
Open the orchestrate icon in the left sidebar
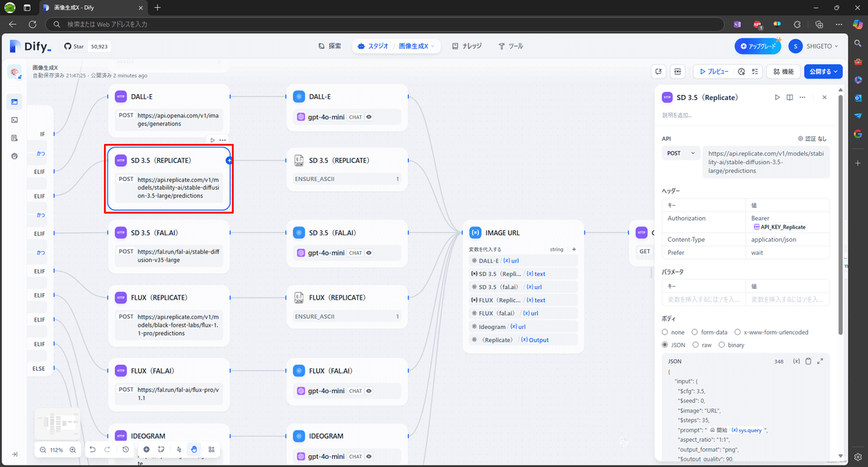14,101
